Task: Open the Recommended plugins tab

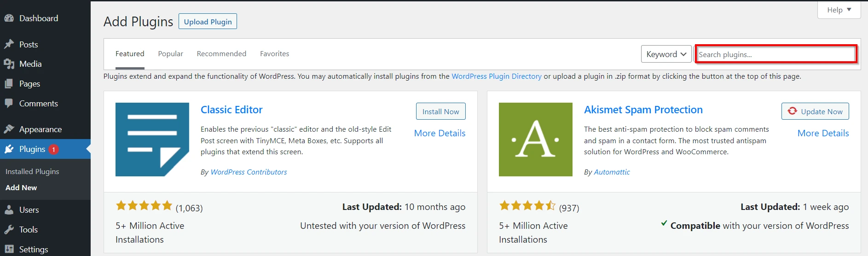Action: [x=221, y=54]
